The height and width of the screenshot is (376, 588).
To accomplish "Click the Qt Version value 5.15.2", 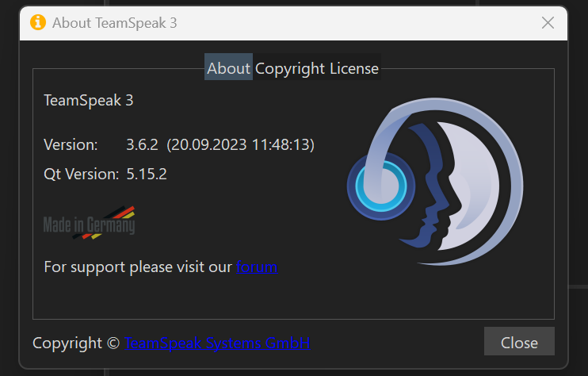I will pos(147,174).
